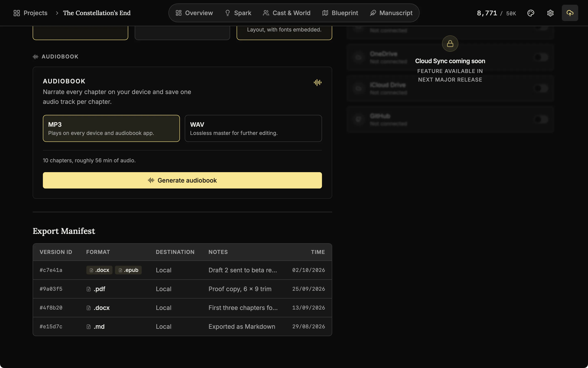
Task: Click the 8,771 / 50K word count
Action: (496, 13)
